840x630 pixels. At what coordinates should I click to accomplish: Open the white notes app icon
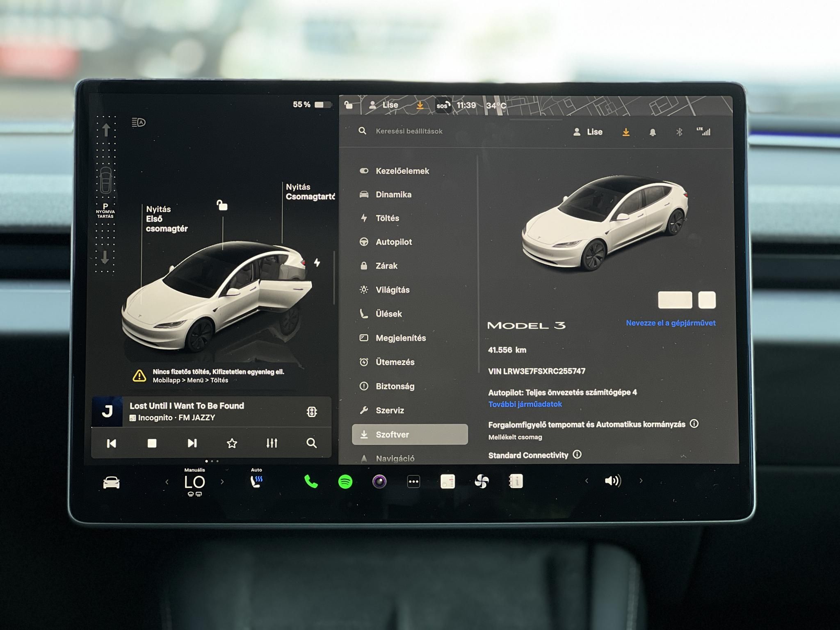coord(447,481)
